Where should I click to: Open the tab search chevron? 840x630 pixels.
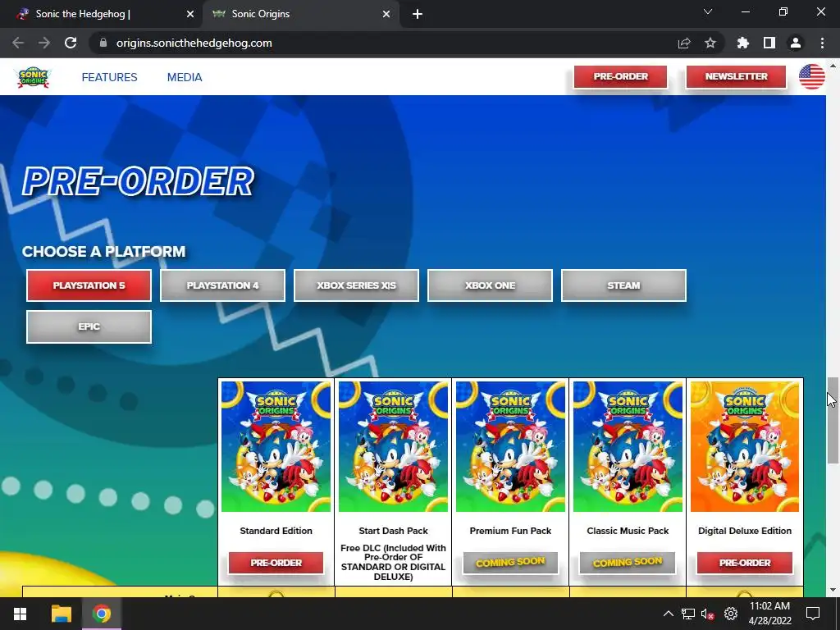708,11
